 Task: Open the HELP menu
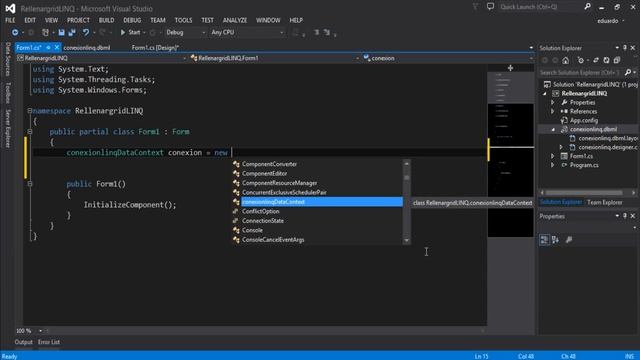click(296, 20)
